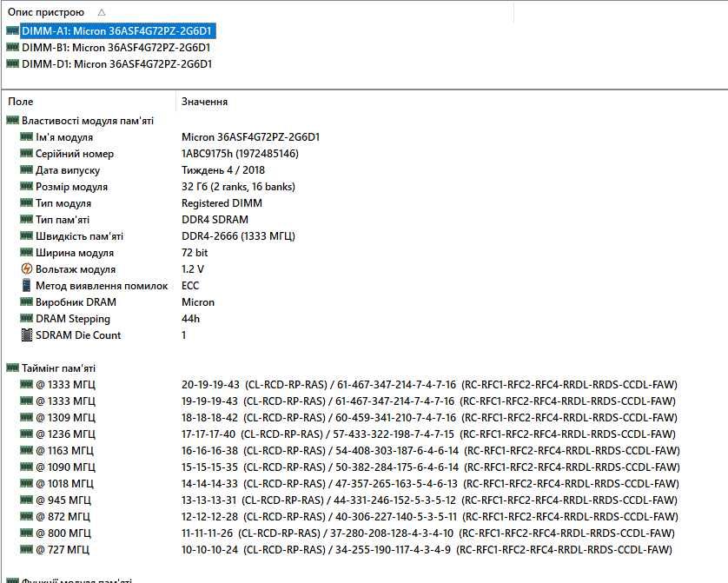This screenshot has width=728, height=583.
Task: Select the value 32 Гб (2 ranks, 16 banks)
Action: click(238, 187)
